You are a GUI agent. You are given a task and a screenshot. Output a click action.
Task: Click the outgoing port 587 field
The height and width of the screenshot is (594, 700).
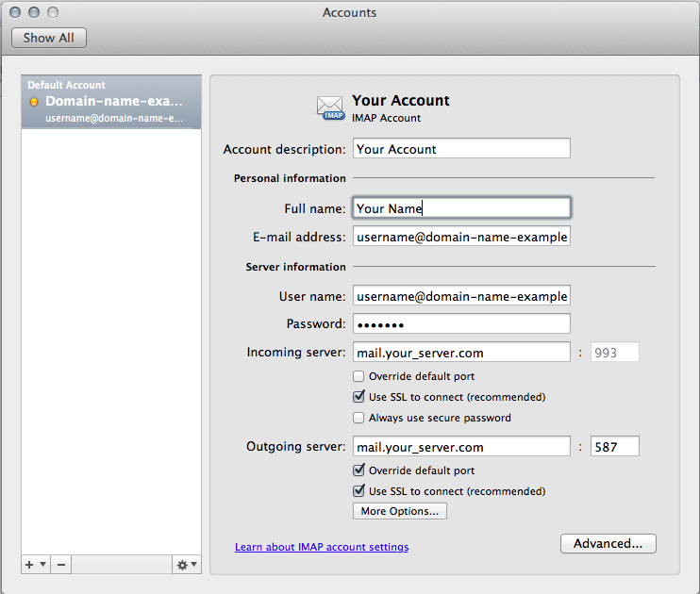click(614, 447)
